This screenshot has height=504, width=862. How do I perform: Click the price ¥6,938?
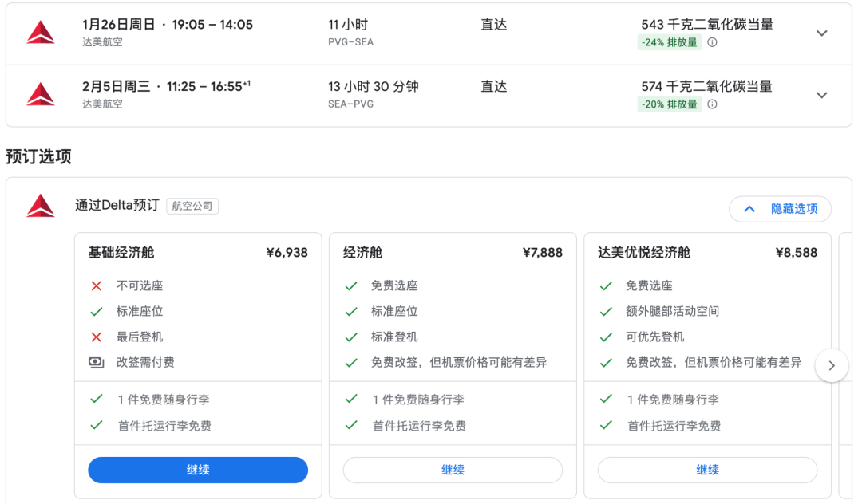tap(287, 253)
